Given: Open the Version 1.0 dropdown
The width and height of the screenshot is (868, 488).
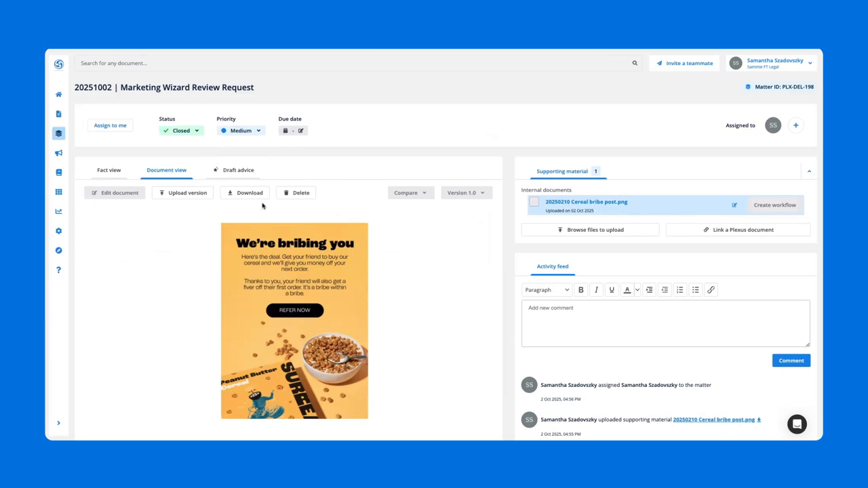Looking at the screenshot, I should [467, 193].
